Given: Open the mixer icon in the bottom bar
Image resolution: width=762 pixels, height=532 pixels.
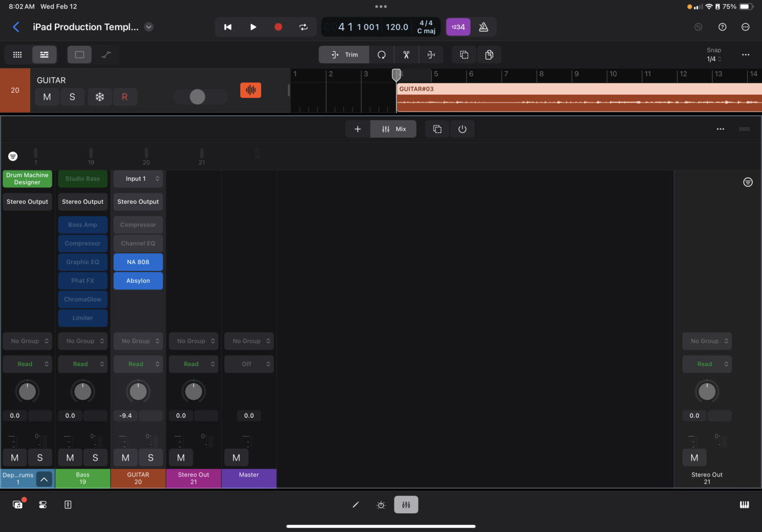Looking at the screenshot, I should pyautogui.click(x=406, y=504).
